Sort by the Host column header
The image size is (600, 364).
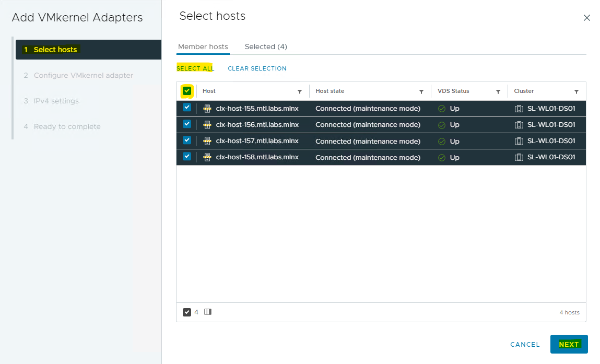(209, 91)
